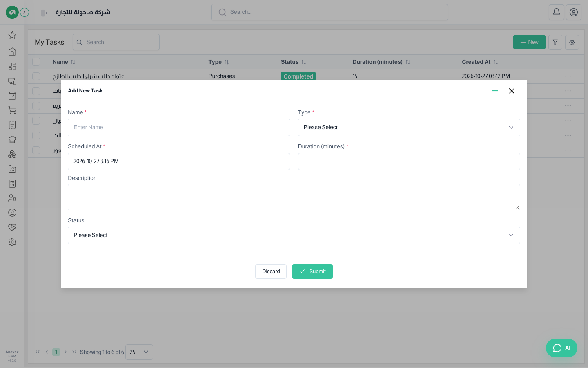Open the AI chat bubble
Image resolution: width=588 pixels, height=368 pixels.
coord(561,348)
